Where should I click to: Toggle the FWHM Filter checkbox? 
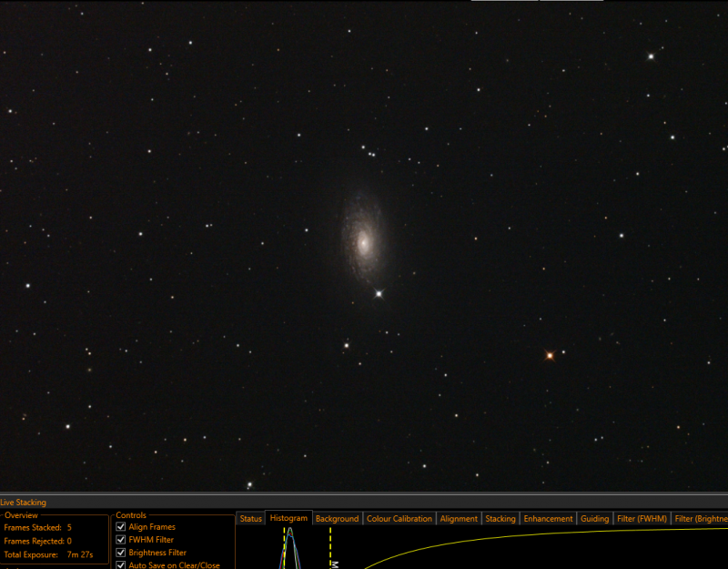pyautogui.click(x=121, y=540)
